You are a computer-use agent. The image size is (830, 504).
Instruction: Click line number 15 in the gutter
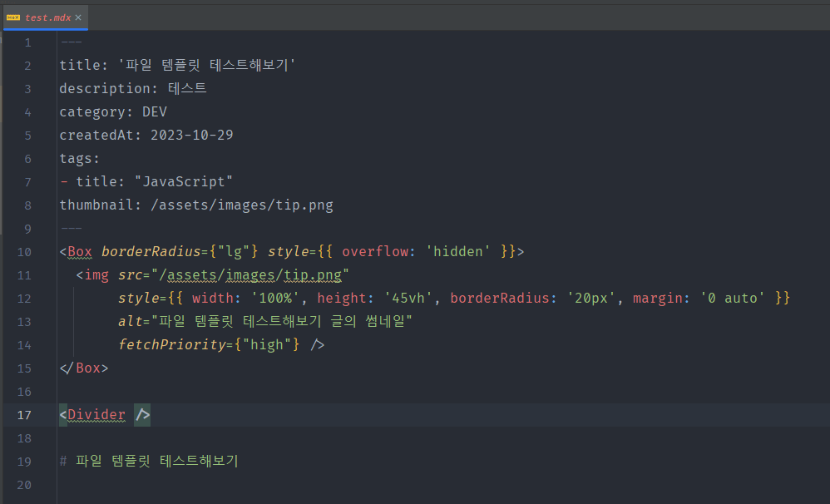coord(24,368)
